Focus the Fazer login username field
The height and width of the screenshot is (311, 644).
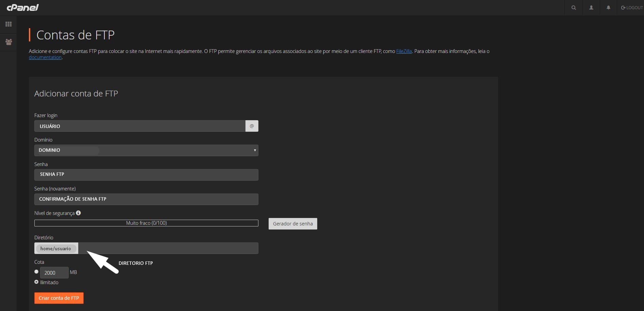pyautogui.click(x=140, y=126)
